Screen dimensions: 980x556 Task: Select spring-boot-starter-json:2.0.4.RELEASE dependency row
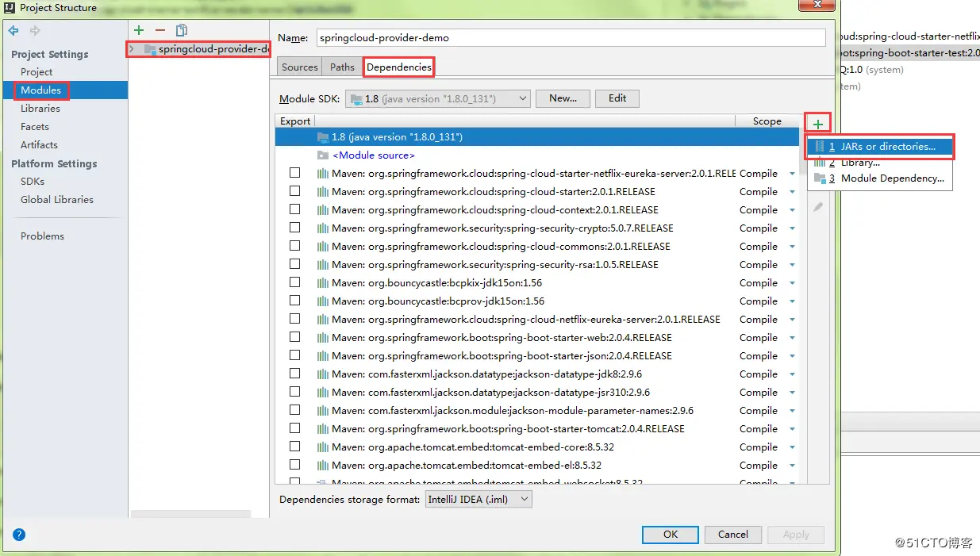click(537, 356)
